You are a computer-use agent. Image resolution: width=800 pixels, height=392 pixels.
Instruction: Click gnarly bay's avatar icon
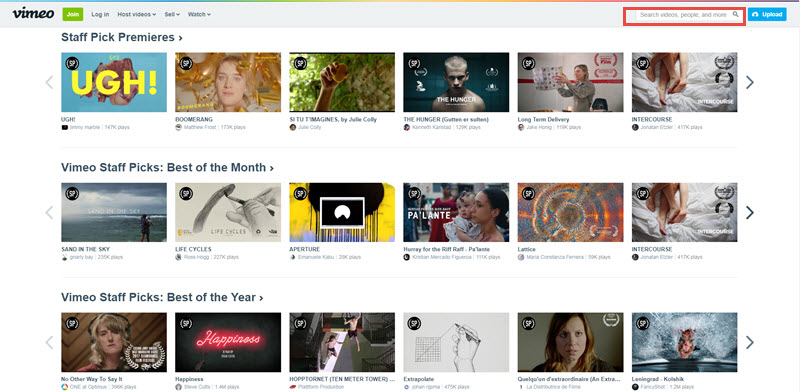click(64, 257)
